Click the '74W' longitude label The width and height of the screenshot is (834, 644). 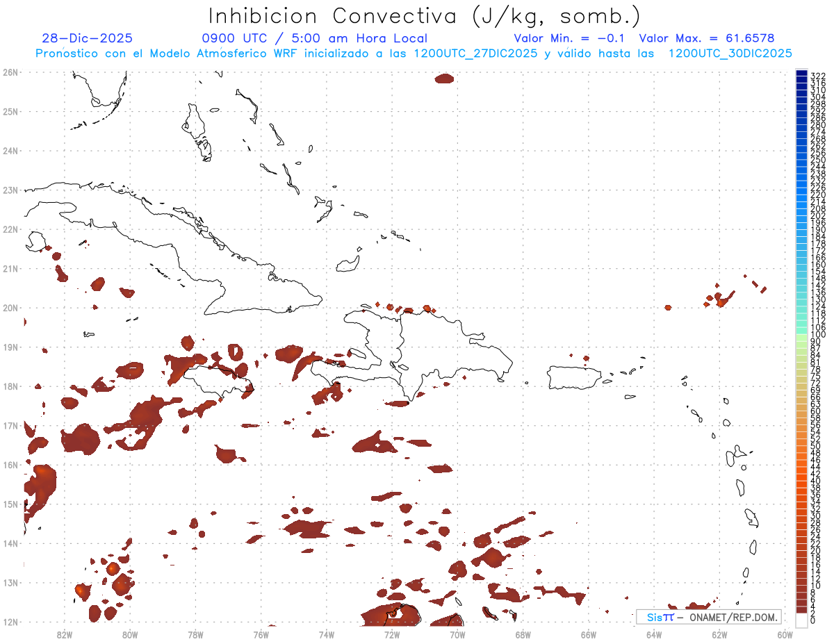pos(327,634)
